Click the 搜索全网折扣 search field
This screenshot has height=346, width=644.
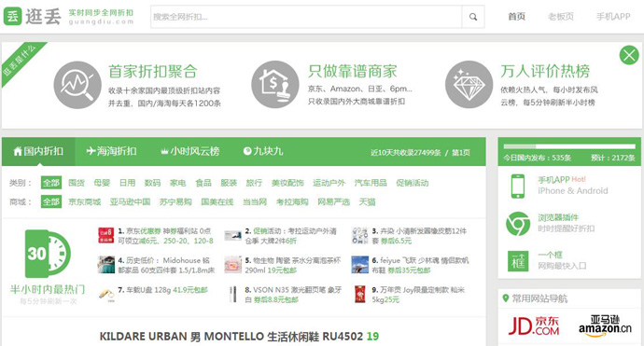[x=306, y=17]
